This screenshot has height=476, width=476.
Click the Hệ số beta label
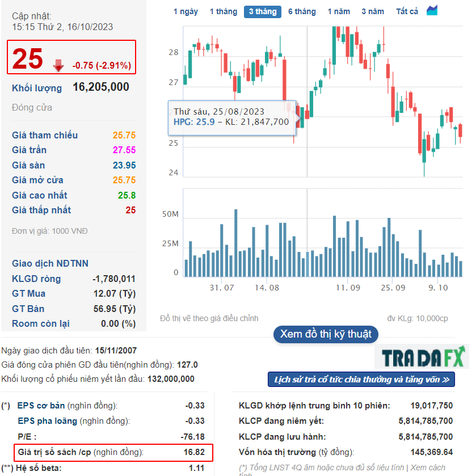pos(39,468)
